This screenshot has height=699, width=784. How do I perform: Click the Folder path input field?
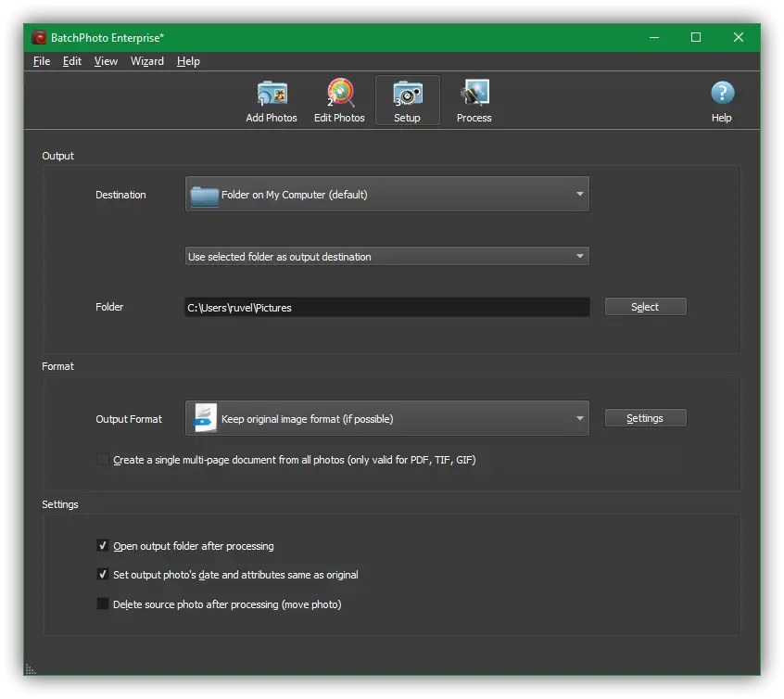(x=386, y=307)
